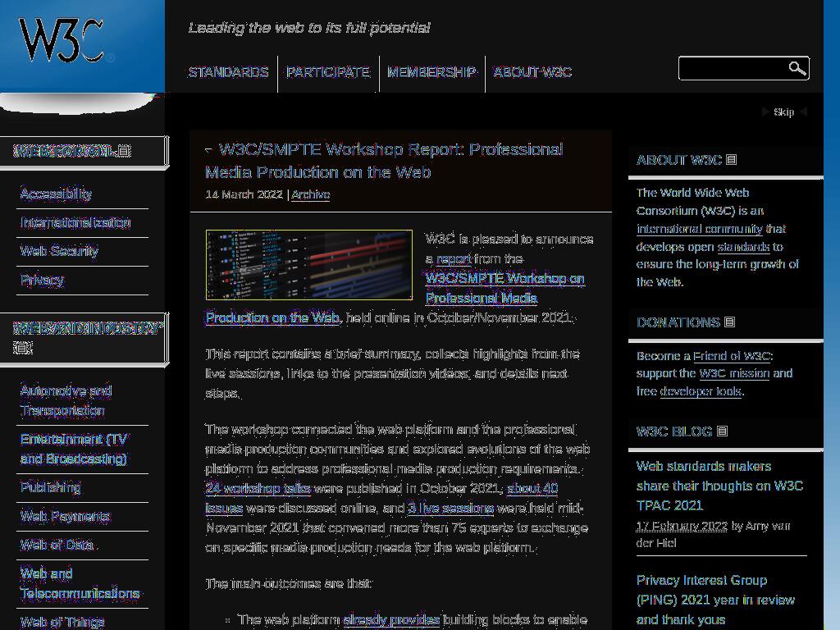Open the Web of Data link
The height and width of the screenshot is (630, 840).
(x=57, y=546)
